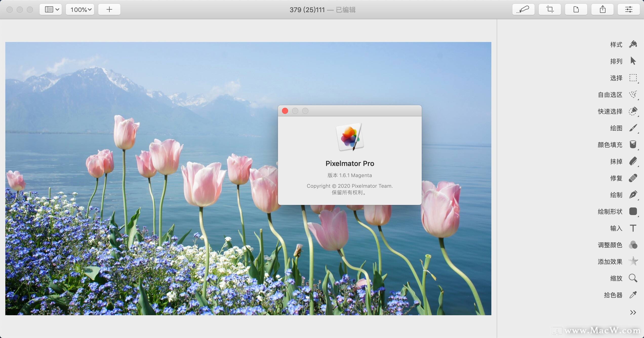Click the 添加效果 label text
644x338 pixels.
tap(610, 262)
